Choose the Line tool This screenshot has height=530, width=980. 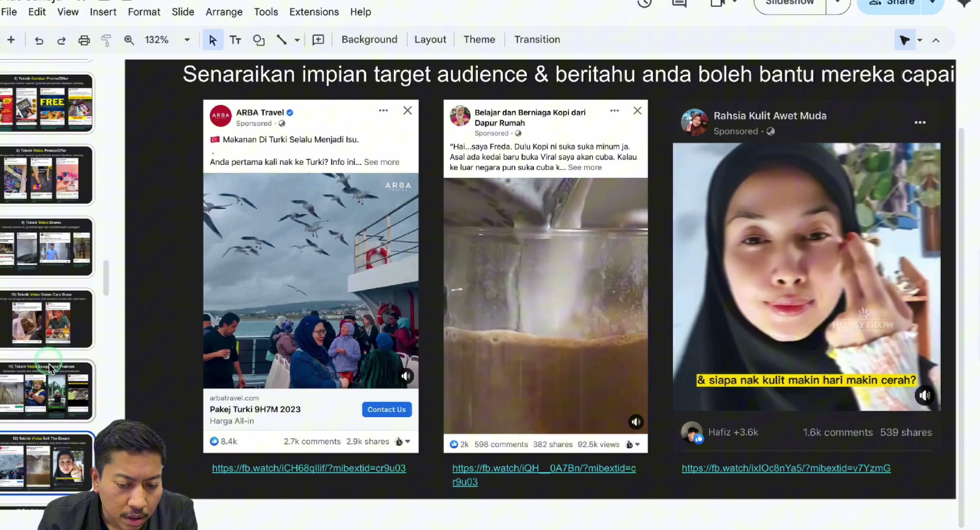tap(282, 40)
